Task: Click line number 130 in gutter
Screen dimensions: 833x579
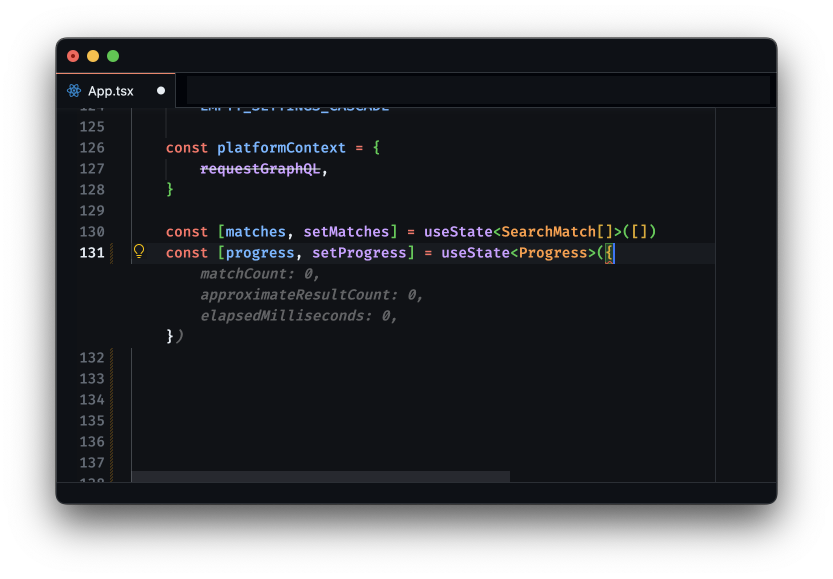Action: pyautogui.click(x=92, y=232)
